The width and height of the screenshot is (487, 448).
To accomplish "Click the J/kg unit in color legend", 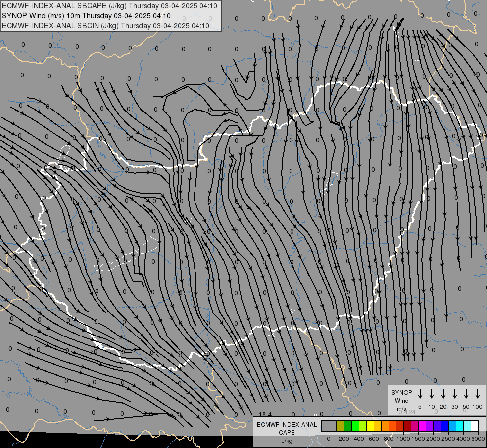I will [x=287, y=440].
